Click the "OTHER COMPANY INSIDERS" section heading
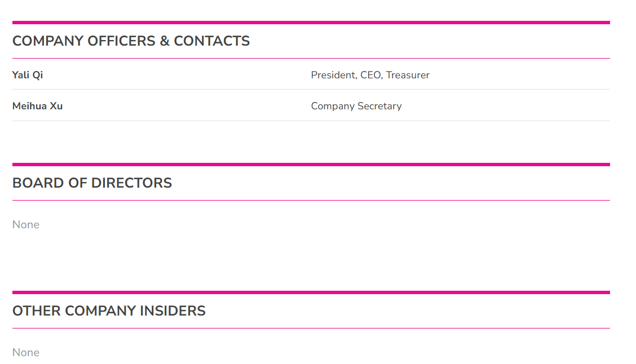 (x=109, y=311)
